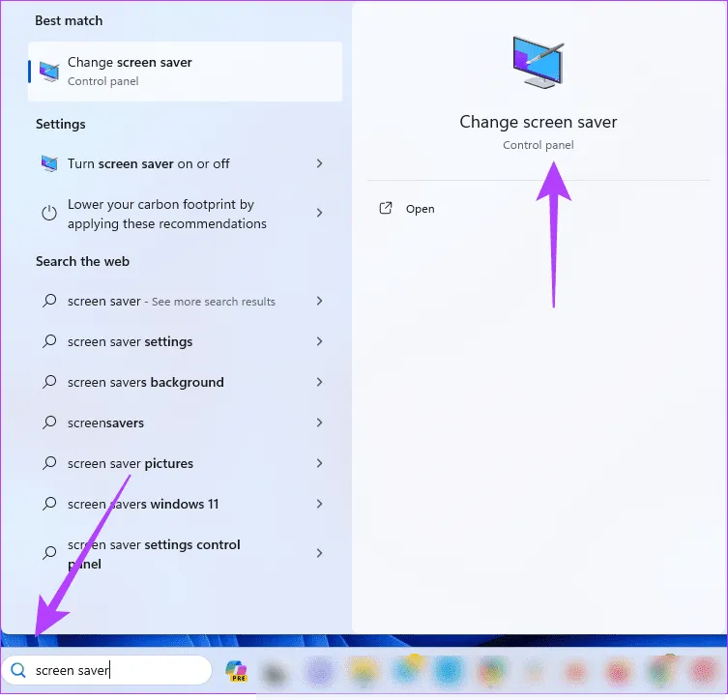
Task: Expand the arrow for Turn screen saver on or off
Action: coord(319,163)
